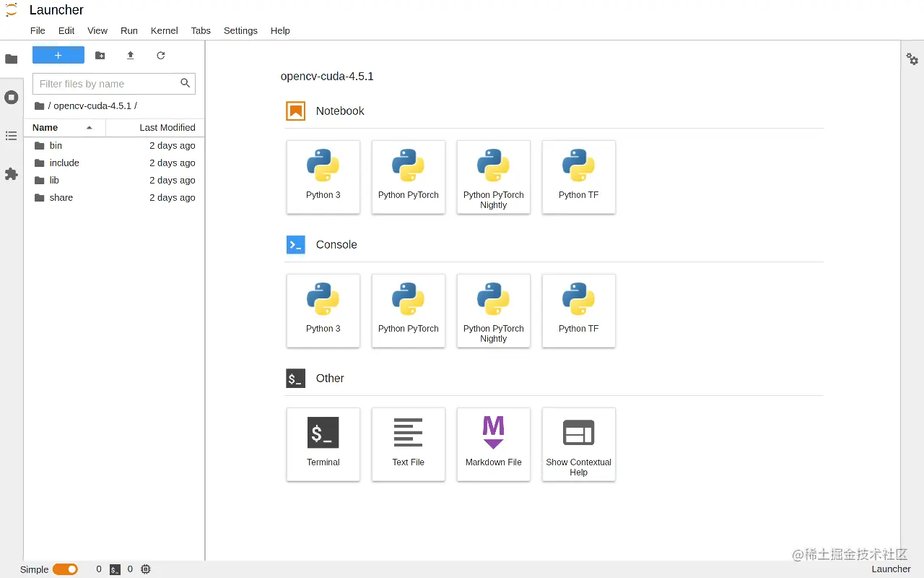Image resolution: width=924 pixels, height=578 pixels.
Task: Click the Console section heading
Action: click(336, 244)
